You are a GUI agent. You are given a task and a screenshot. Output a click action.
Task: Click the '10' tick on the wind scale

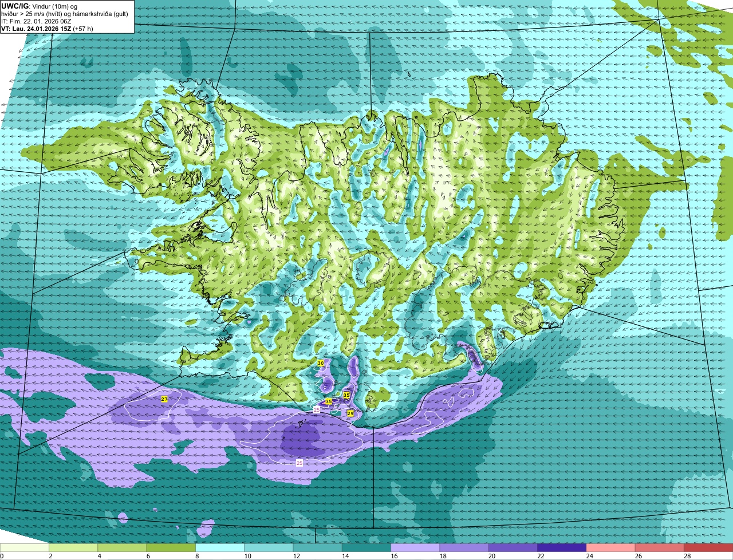click(x=247, y=556)
